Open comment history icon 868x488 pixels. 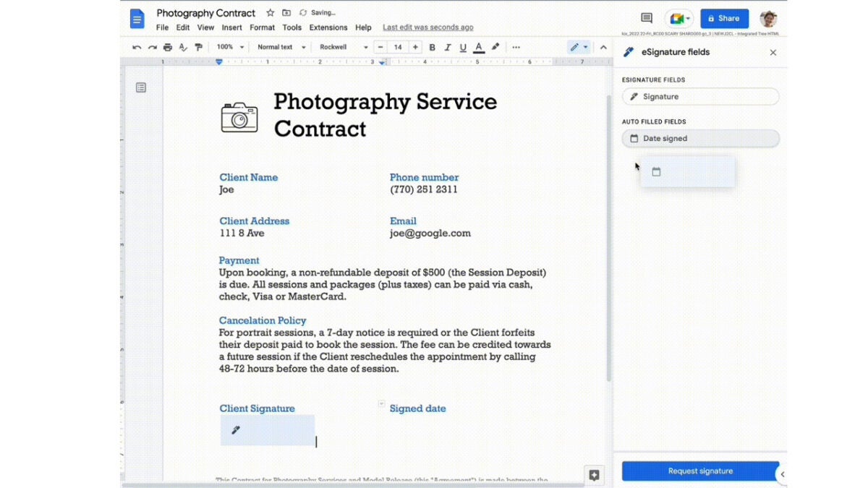[645, 18]
